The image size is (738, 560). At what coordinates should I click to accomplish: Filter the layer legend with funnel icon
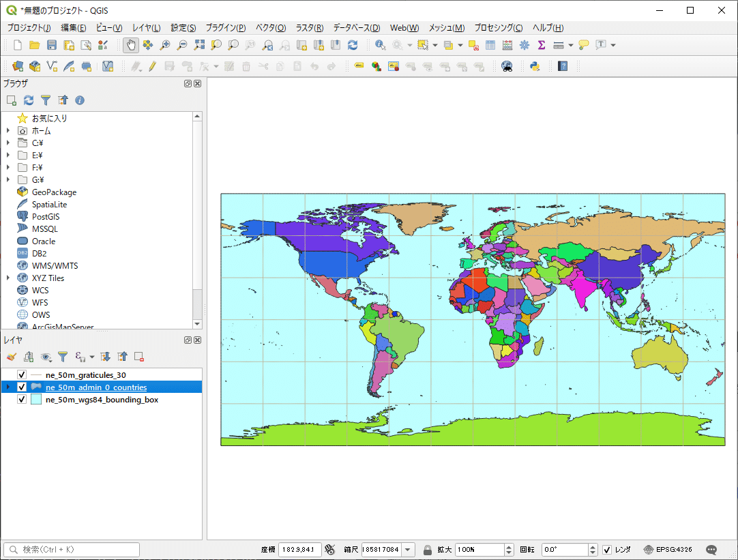click(x=63, y=357)
